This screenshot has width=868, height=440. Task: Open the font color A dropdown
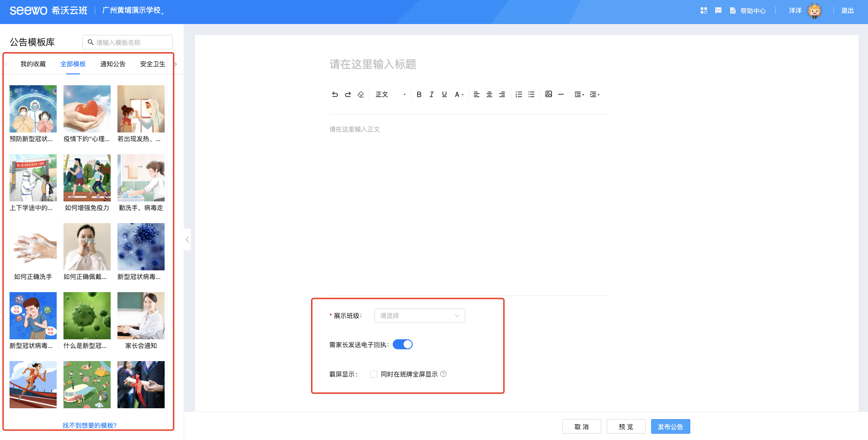coord(459,94)
